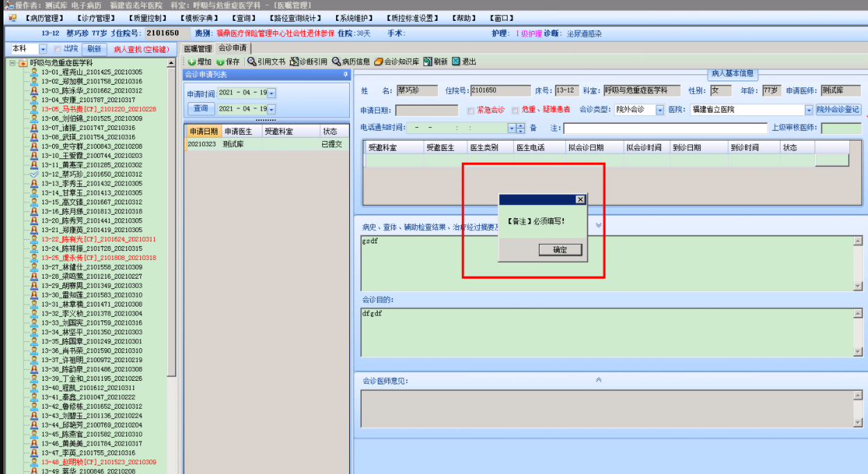Click patient icon for 13-22_陈有光[CP]

(x=33, y=239)
